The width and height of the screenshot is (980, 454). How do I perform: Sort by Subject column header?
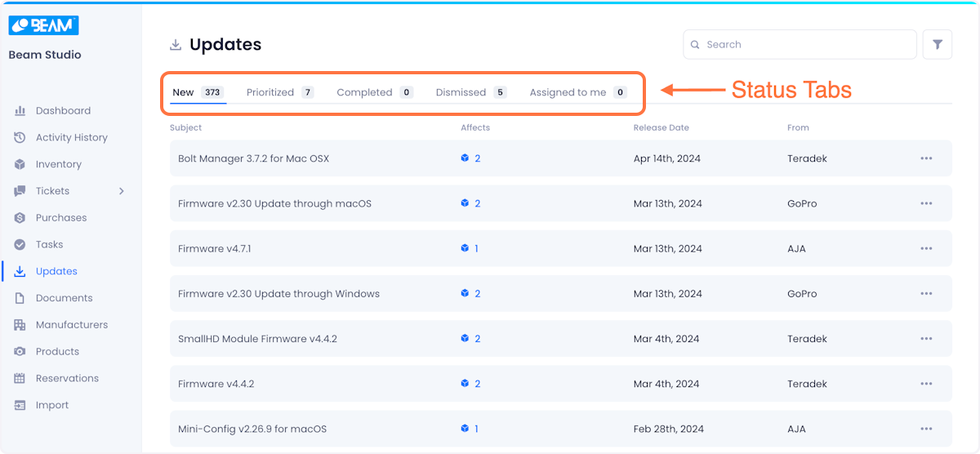click(x=186, y=127)
